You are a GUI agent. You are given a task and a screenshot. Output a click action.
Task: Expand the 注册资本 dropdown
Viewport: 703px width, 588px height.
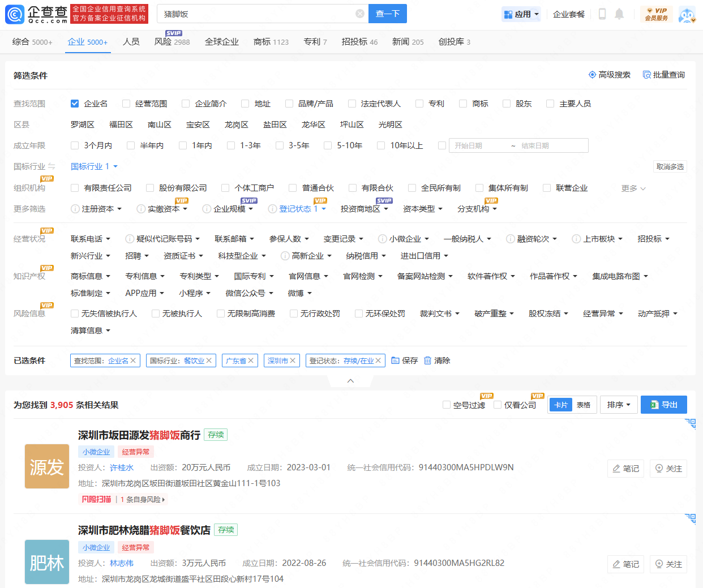tap(102, 209)
